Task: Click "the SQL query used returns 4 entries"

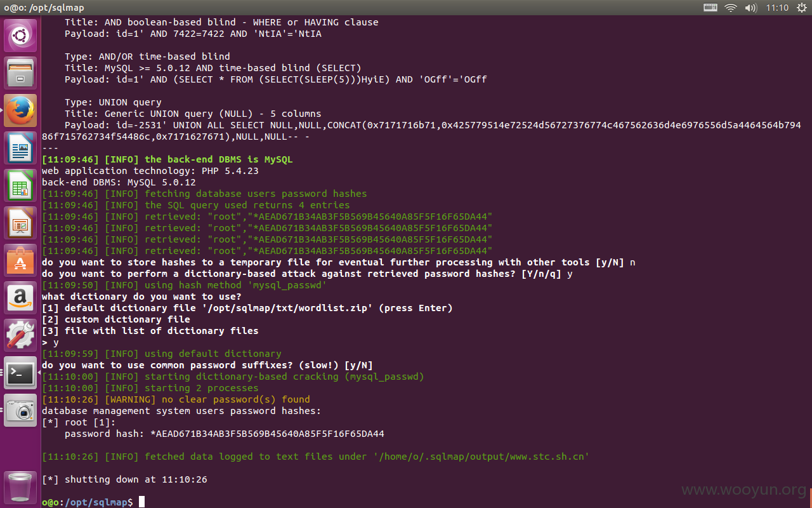Action: 196,205
